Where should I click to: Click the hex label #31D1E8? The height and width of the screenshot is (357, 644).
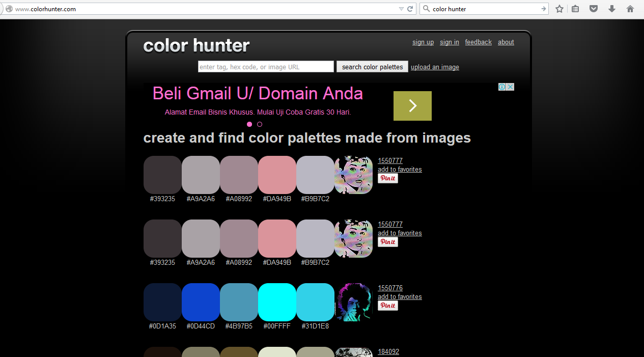tap(315, 326)
